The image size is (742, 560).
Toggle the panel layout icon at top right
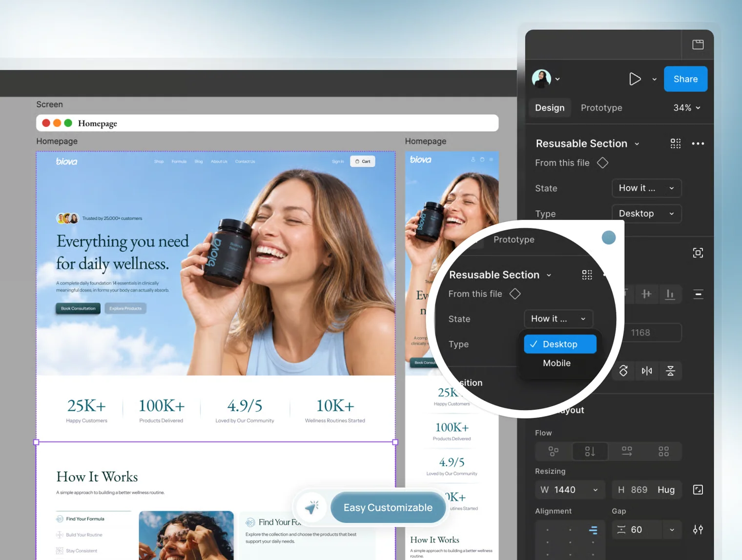[x=698, y=44]
